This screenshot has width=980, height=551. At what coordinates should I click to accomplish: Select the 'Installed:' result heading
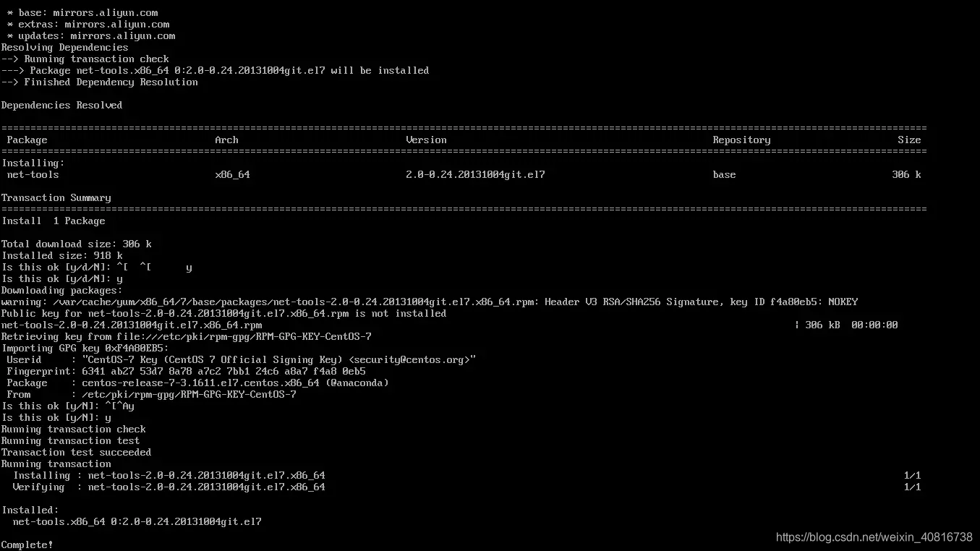pyautogui.click(x=30, y=511)
